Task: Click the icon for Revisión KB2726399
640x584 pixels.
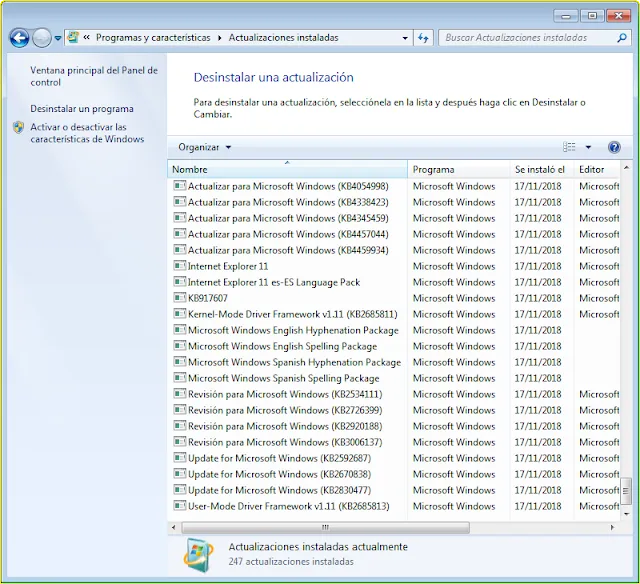Action: [x=180, y=409]
